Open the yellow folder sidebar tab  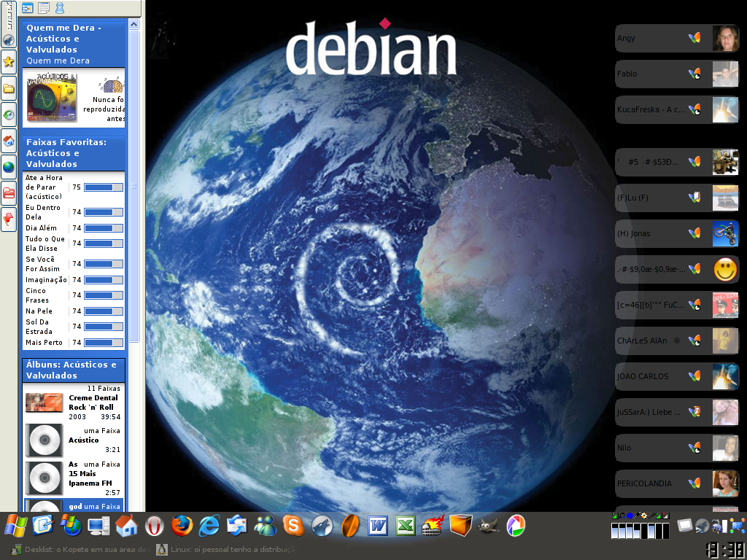pyautogui.click(x=9, y=88)
